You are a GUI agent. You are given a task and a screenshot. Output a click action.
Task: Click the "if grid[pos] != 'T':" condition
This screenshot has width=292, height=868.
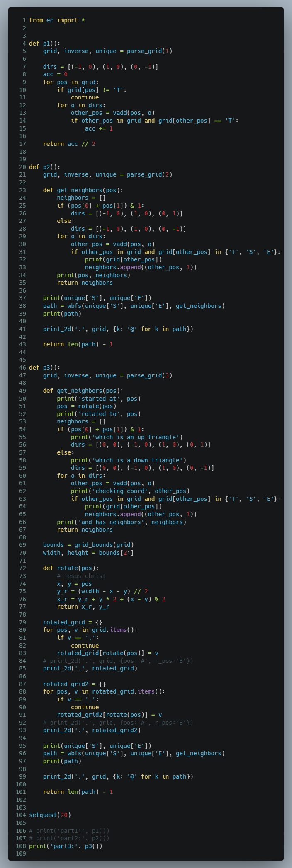(x=92, y=89)
